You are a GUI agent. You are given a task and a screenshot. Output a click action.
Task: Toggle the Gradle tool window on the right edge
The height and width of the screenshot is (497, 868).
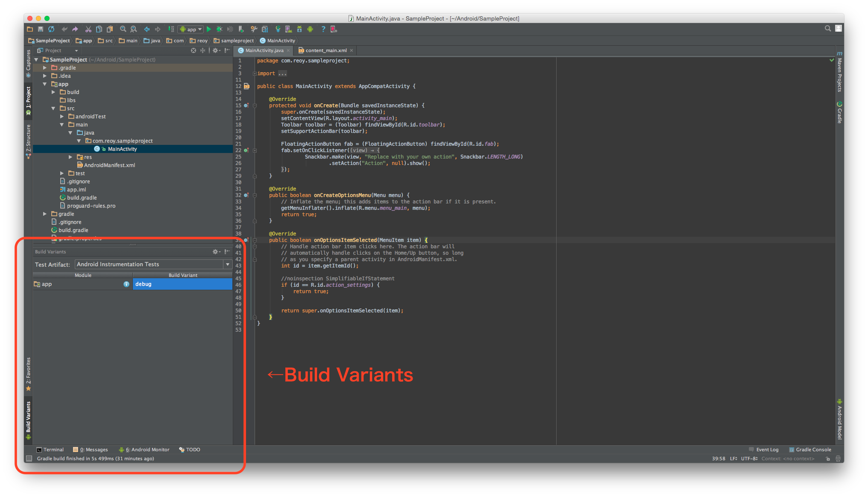839,113
